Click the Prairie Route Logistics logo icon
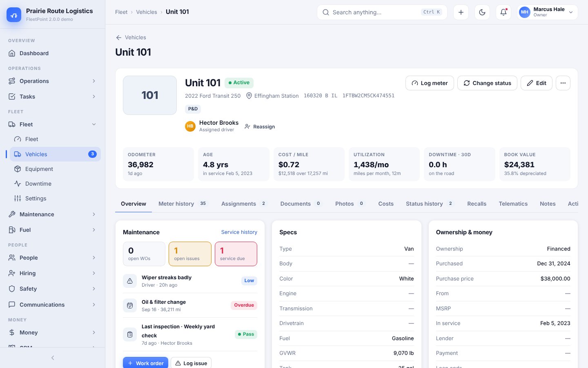588x368 pixels. click(14, 15)
